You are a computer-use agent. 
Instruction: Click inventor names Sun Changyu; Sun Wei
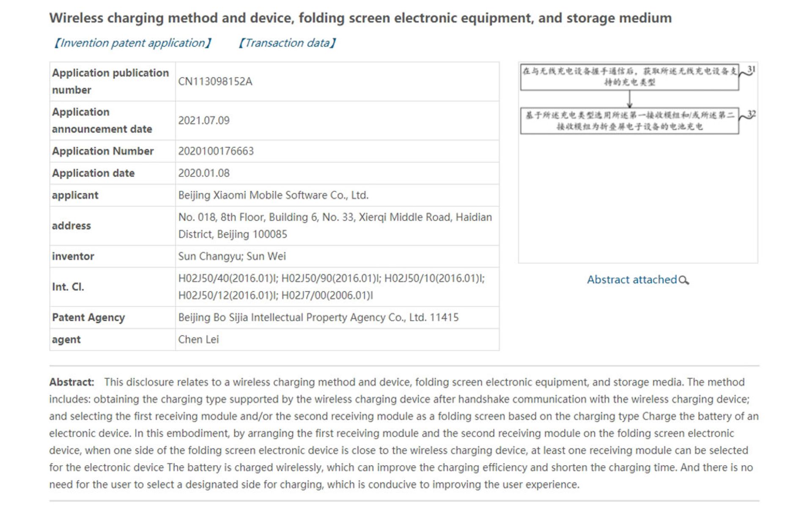(x=232, y=256)
